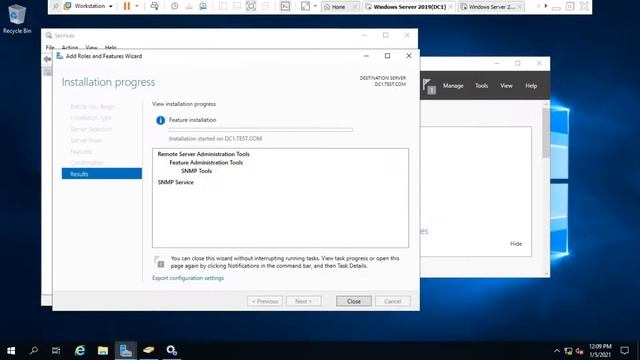Send Ctrl+Alt+Del to the VM

click(x=155, y=6)
